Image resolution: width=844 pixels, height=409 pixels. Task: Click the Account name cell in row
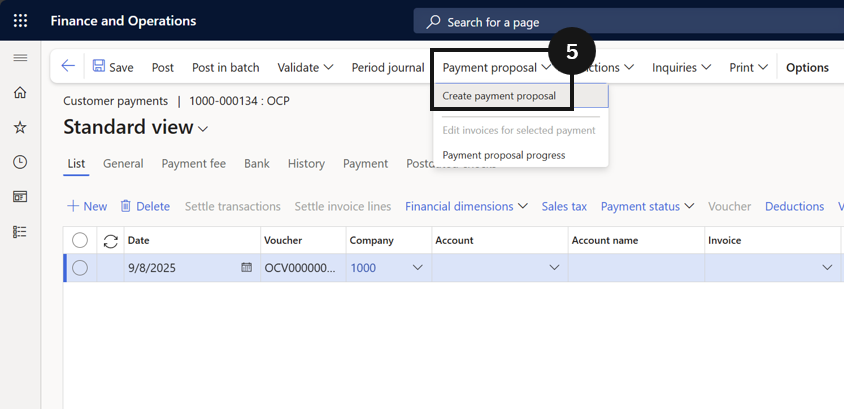click(x=636, y=267)
